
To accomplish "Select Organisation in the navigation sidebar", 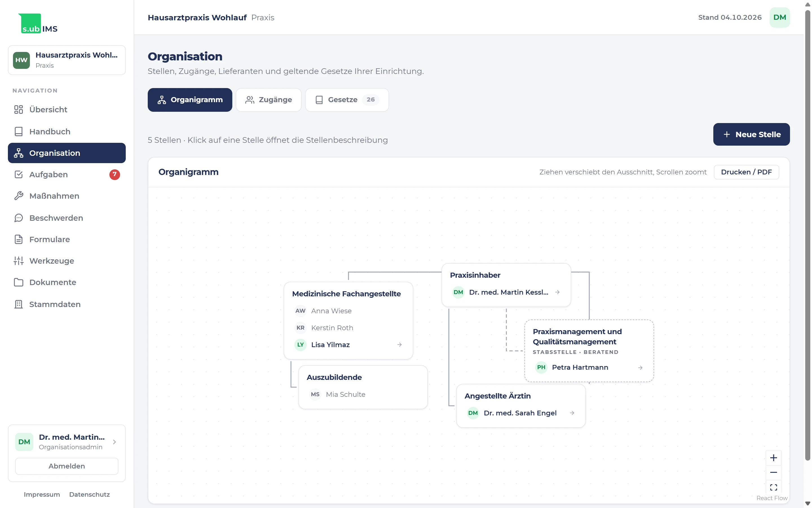I will pos(67,153).
